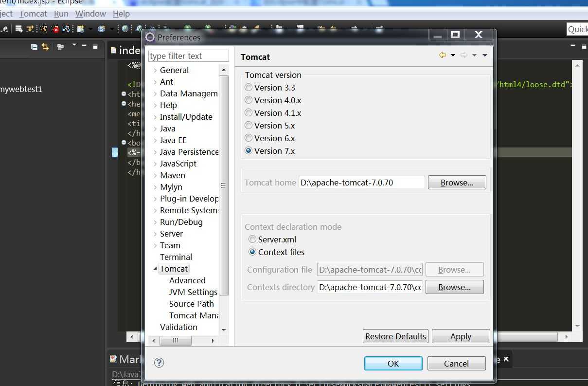Viewport: 588px width, 386px height.
Task: Select the Tomcat Version 4.1.x radio button
Action: point(249,113)
